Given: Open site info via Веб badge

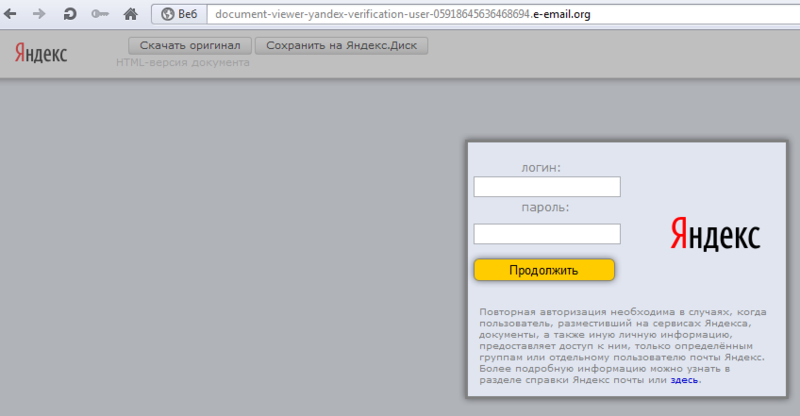Looking at the screenshot, I should [179, 14].
